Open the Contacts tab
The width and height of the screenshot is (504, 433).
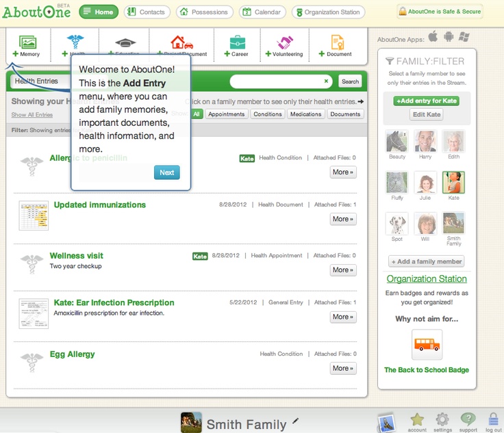tap(147, 12)
